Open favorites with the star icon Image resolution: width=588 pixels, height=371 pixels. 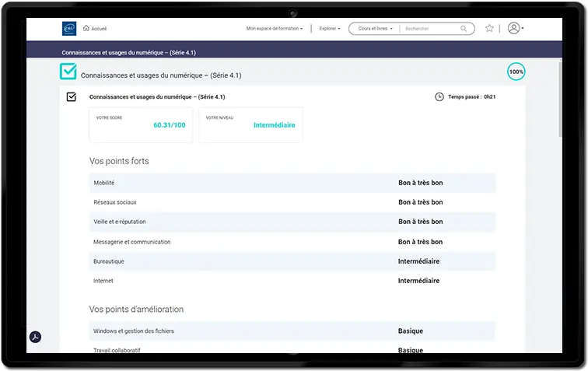pyautogui.click(x=489, y=29)
